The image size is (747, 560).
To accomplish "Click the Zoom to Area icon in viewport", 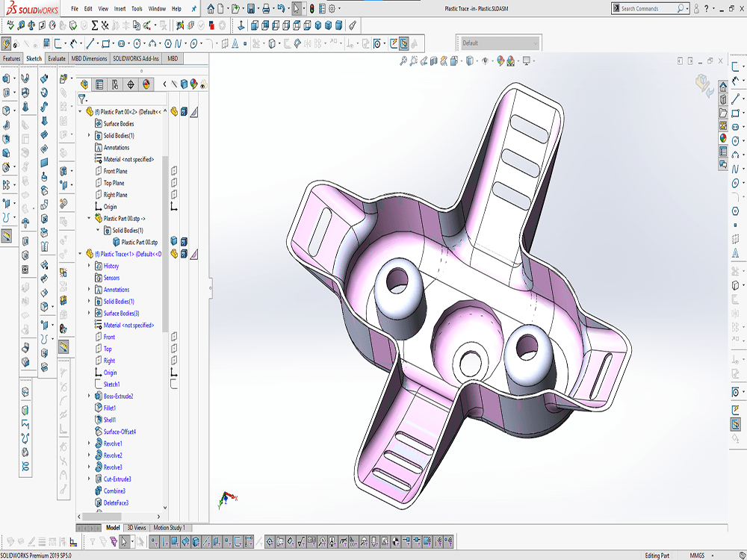I will pyautogui.click(x=414, y=61).
